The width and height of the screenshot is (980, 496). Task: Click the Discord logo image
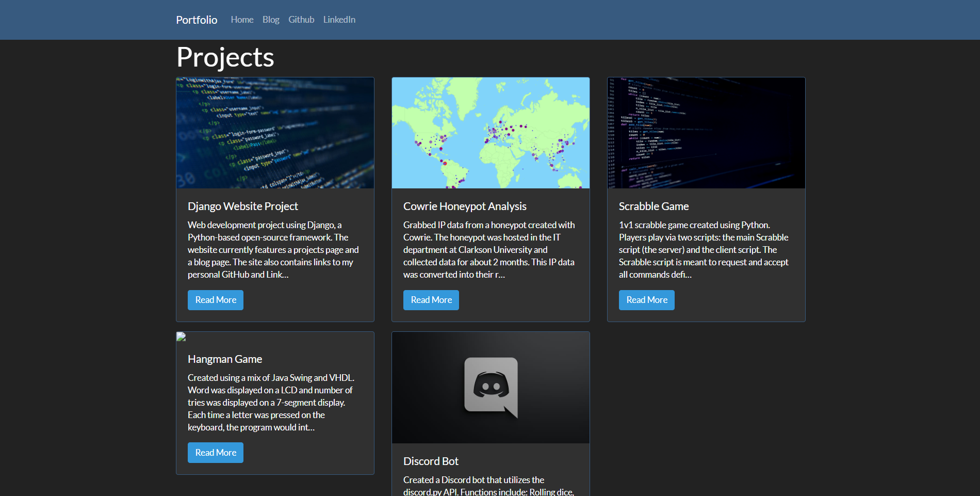[x=491, y=388]
